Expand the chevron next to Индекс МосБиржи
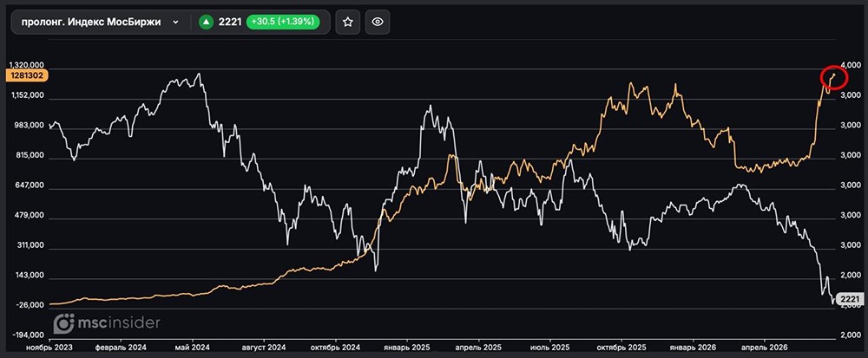The image size is (868, 358). pyautogui.click(x=175, y=22)
